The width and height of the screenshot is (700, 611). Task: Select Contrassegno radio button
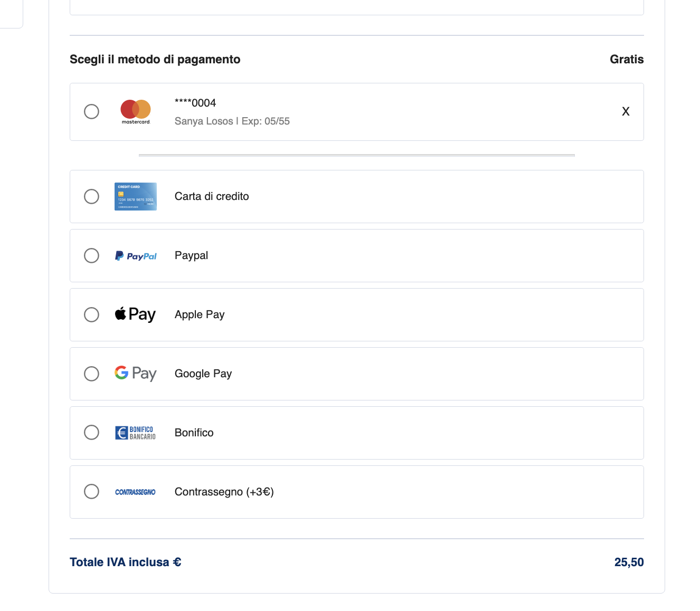pos(91,491)
